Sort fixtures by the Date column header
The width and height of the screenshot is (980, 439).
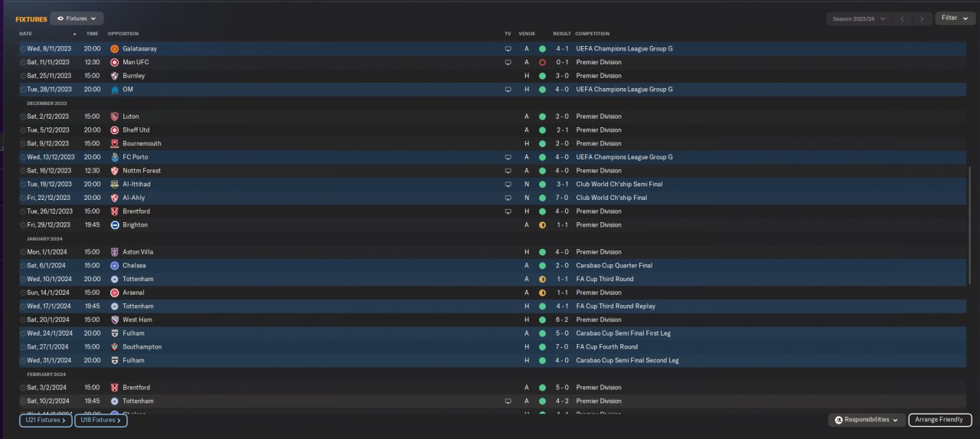click(26, 34)
